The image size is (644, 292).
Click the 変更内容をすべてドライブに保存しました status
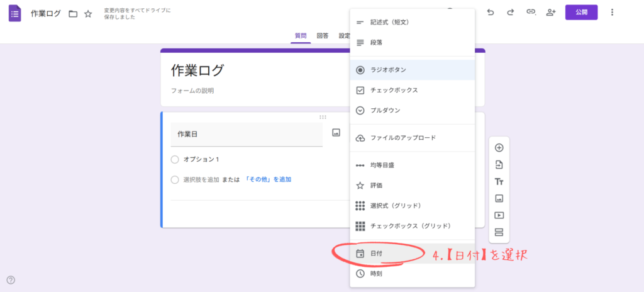[x=137, y=14]
